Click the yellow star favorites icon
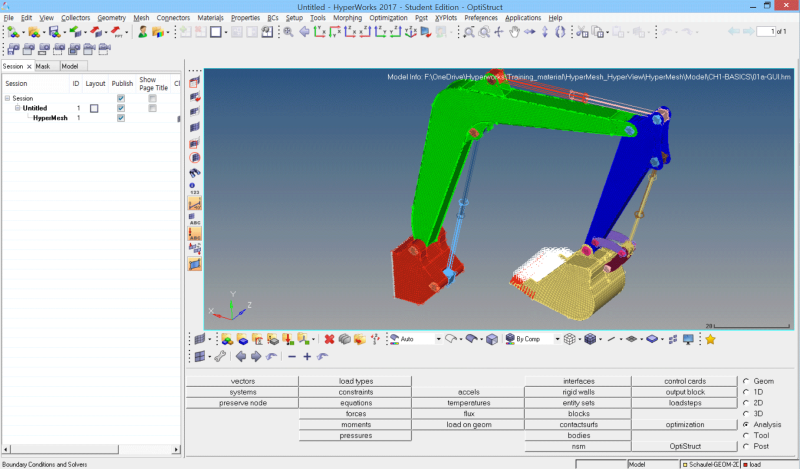 point(710,339)
